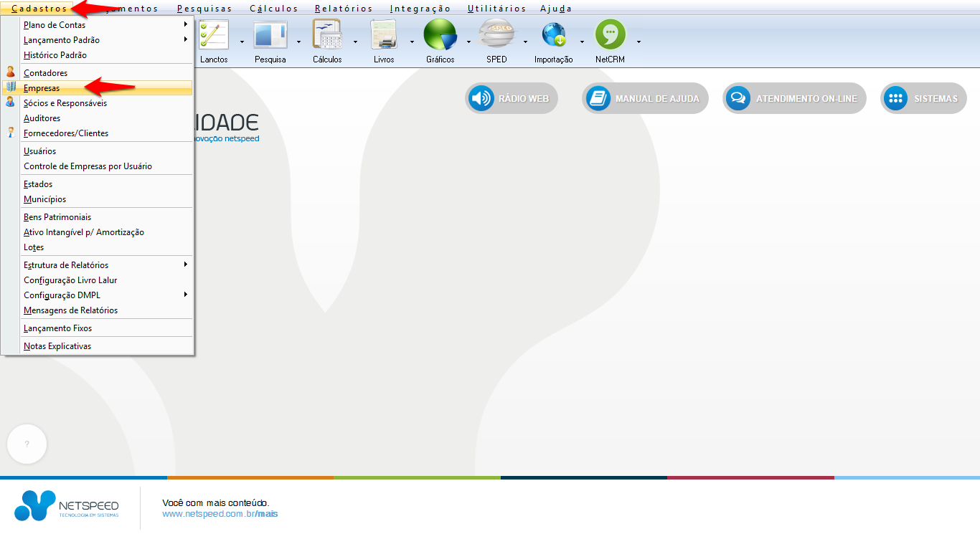Open the Manual de Ajuda button

point(645,98)
